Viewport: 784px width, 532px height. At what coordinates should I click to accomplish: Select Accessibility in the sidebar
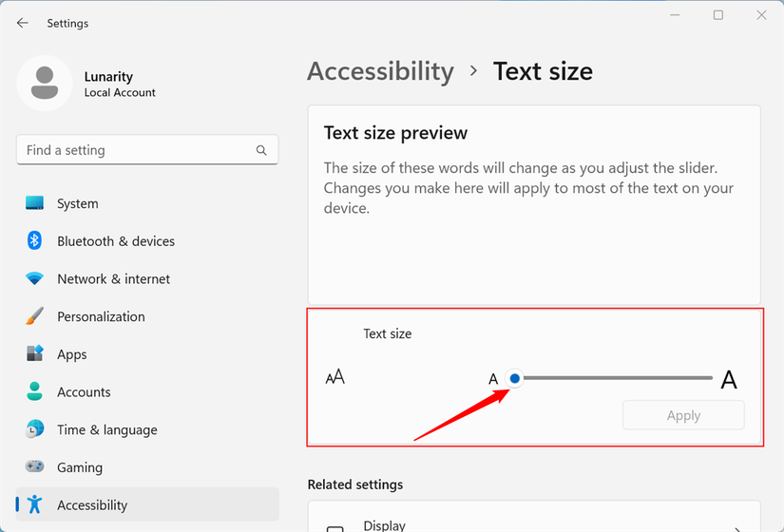click(x=92, y=505)
